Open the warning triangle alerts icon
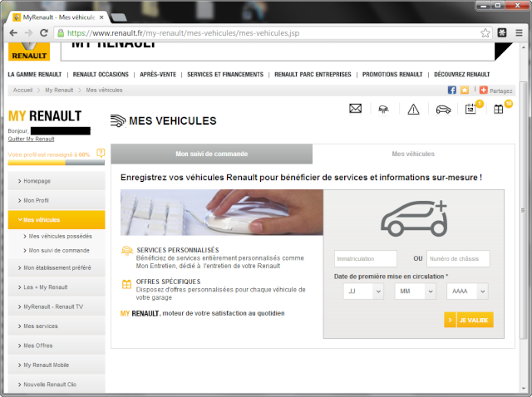Viewport: 532px width, 397px height. click(x=413, y=109)
